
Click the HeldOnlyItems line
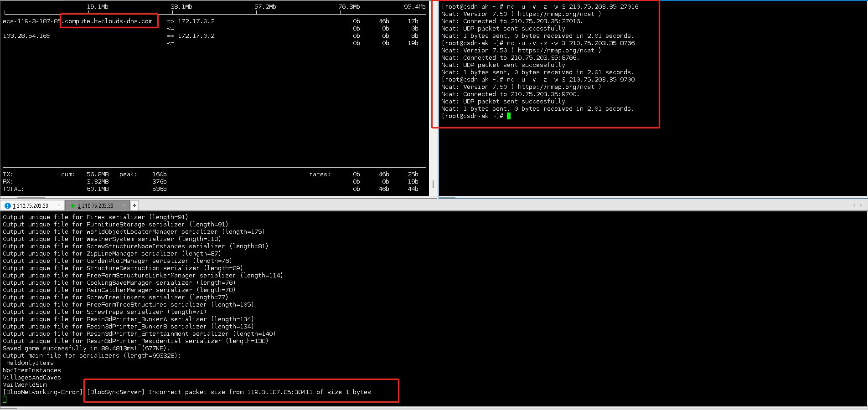30,363
